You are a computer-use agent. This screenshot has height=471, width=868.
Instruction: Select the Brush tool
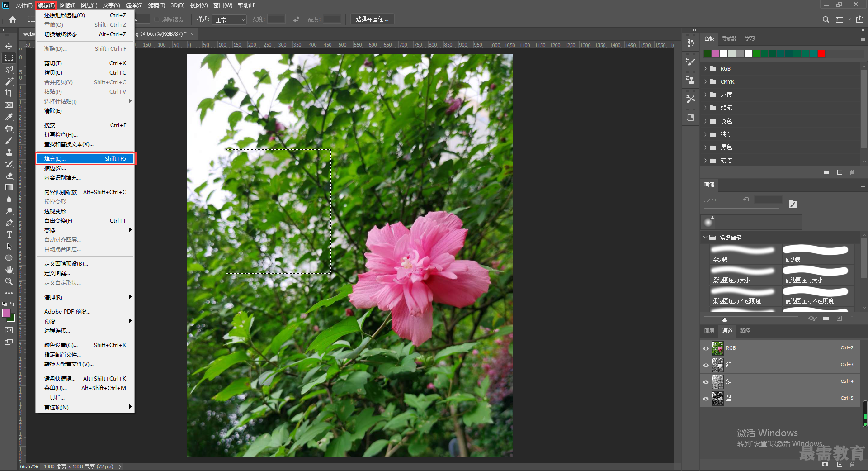coord(9,140)
